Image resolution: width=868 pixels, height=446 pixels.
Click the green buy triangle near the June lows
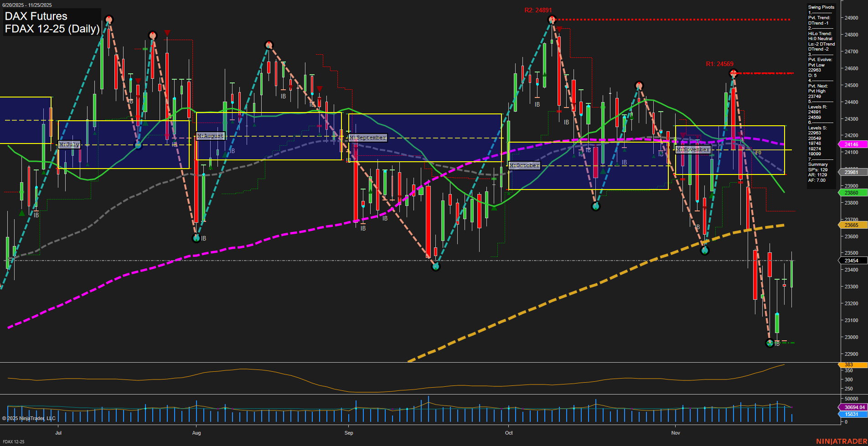[x=21, y=212]
